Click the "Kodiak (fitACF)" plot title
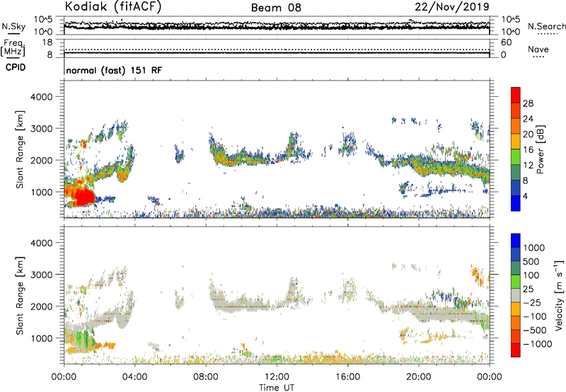The width and height of the screenshot is (566, 392). click(113, 6)
